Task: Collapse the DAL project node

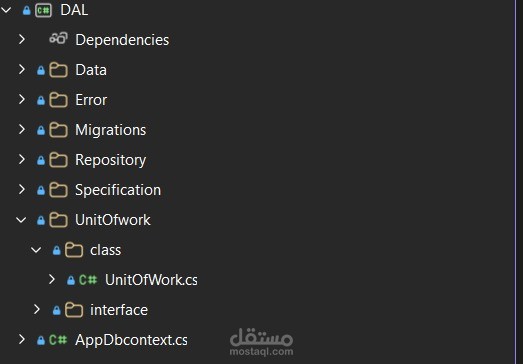Action: [x=6, y=10]
